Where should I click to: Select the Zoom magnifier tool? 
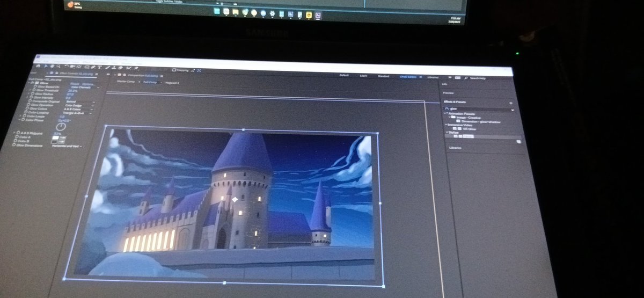(x=58, y=66)
